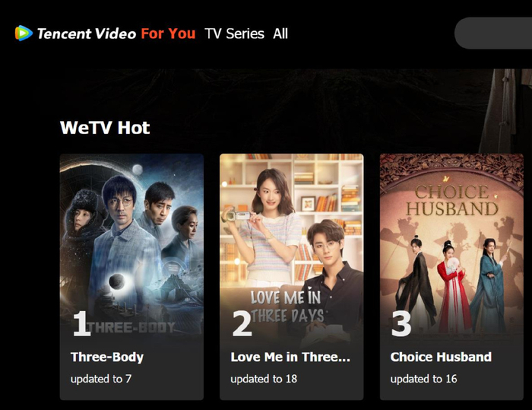Screen dimensions: 532x410
Task: Open the Three-Body poster thumbnail
Action: [x=131, y=245]
